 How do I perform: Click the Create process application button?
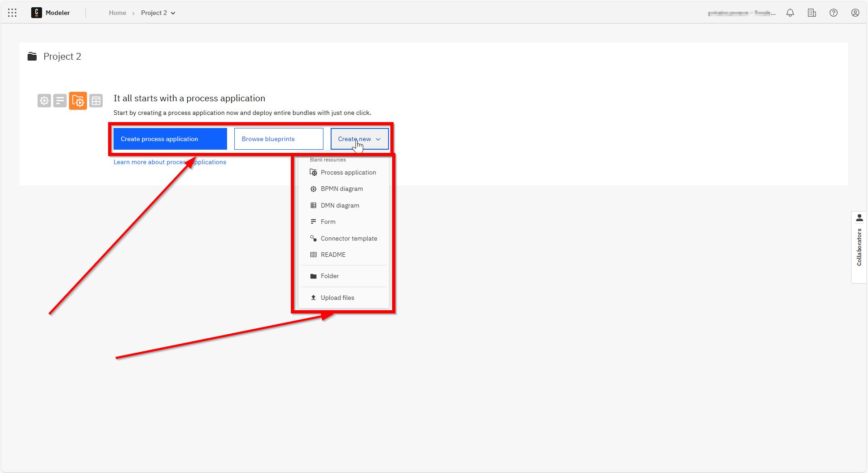(170, 139)
